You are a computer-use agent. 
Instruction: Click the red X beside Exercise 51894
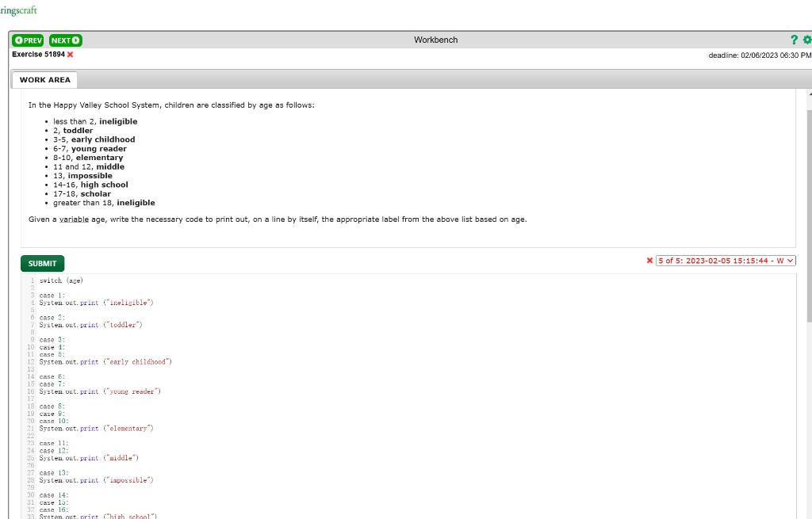71,55
